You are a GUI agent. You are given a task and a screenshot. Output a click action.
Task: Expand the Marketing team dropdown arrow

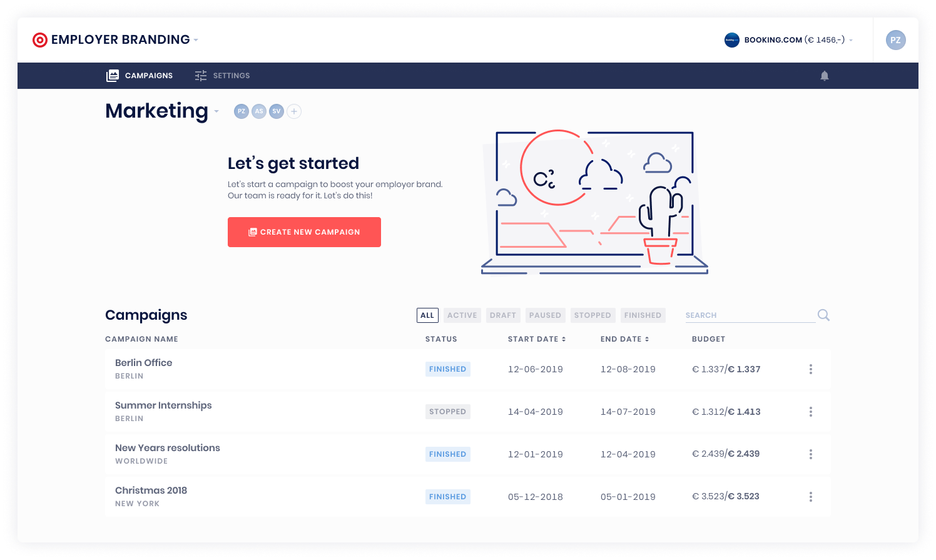[x=216, y=111]
